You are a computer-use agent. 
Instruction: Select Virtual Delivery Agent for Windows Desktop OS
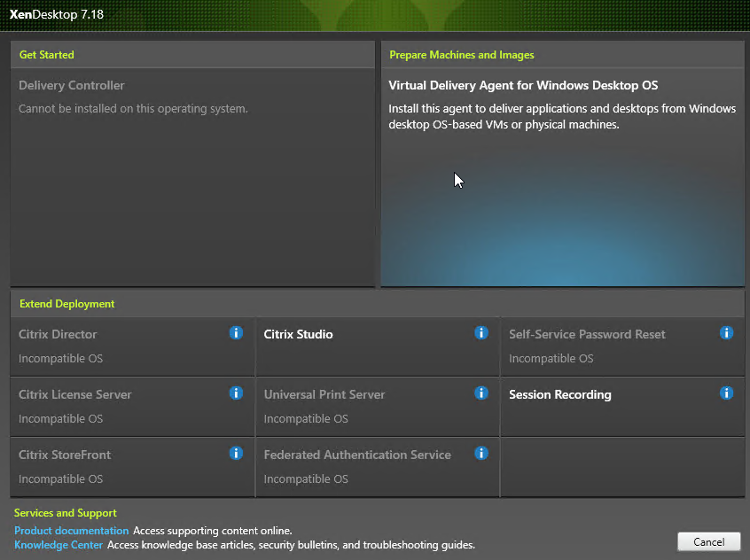point(562,177)
